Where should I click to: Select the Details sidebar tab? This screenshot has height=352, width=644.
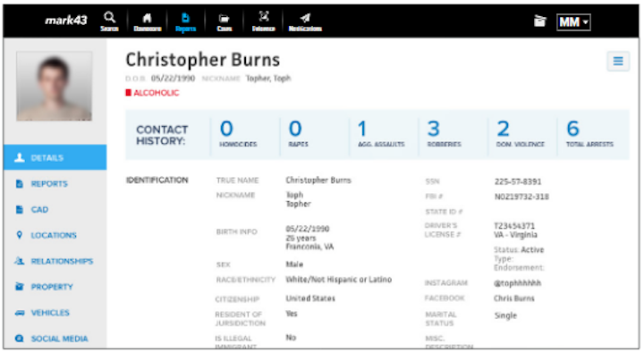pyautogui.click(x=55, y=157)
